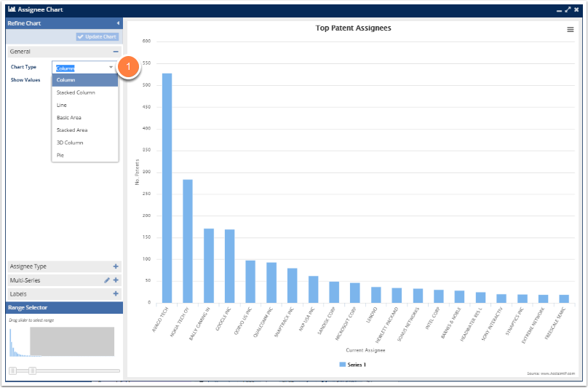Expand the Assignee Type section
The image size is (588, 388).
coord(116,266)
